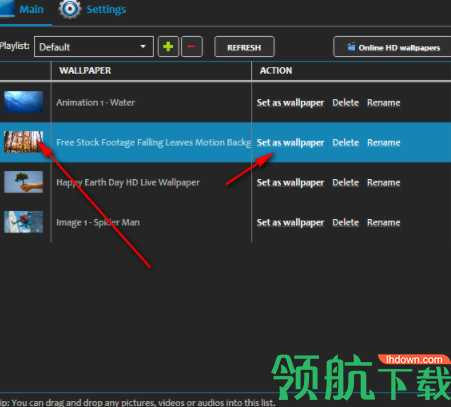Viewport: 451px width, 407px height.
Task: Open Online HD wallpapers
Action: [393, 48]
